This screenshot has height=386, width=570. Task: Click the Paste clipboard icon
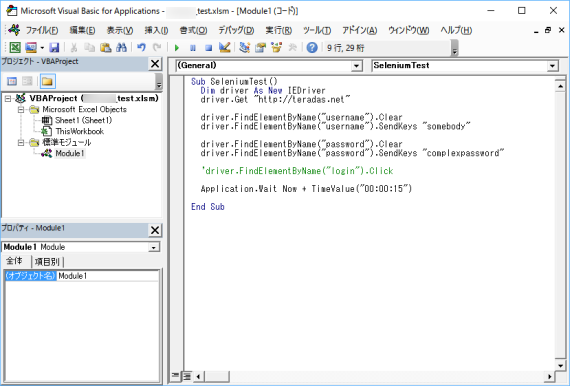click(105, 48)
